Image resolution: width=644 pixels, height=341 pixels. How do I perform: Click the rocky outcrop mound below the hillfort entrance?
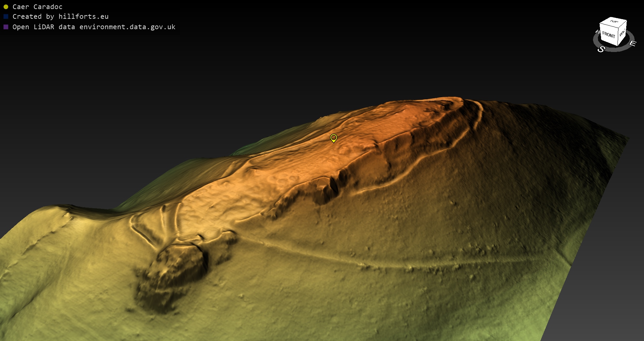(174, 272)
